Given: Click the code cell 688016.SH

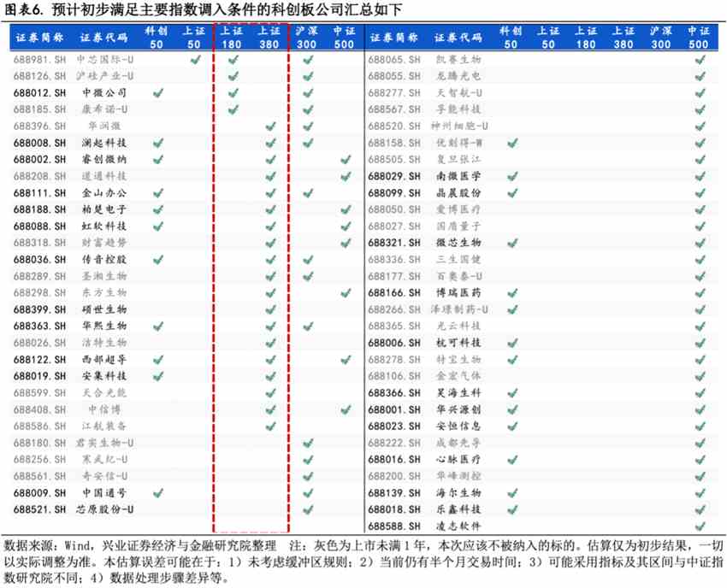Looking at the screenshot, I should (394, 460).
